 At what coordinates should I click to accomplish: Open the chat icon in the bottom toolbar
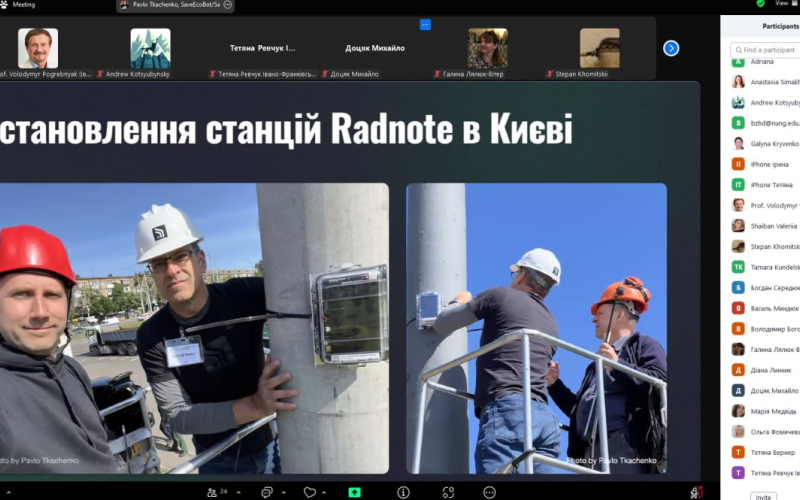pyautogui.click(x=266, y=492)
